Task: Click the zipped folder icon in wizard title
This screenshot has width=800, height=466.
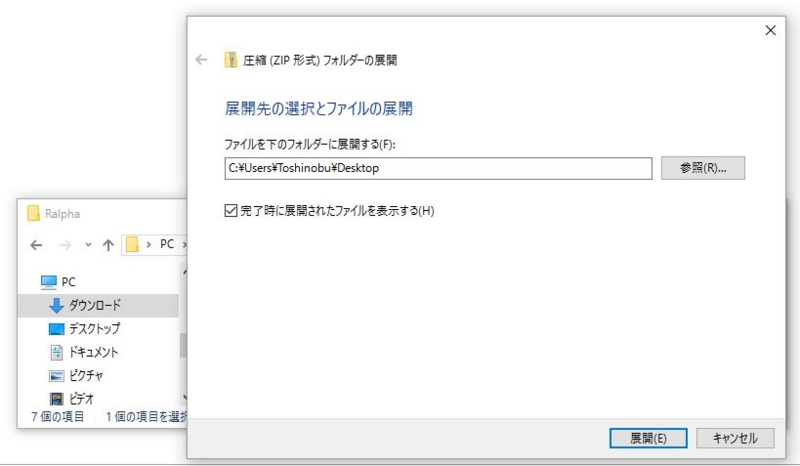Action: pyautogui.click(x=231, y=60)
